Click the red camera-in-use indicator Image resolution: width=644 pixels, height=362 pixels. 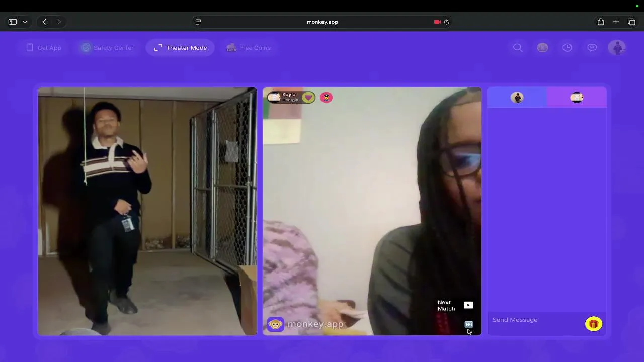point(437,22)
